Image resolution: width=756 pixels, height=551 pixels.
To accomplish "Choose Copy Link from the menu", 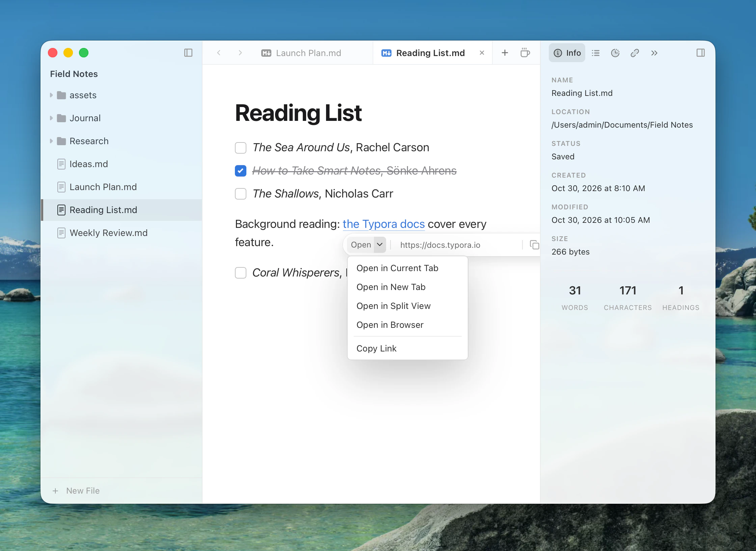I will tap(407, 348).
